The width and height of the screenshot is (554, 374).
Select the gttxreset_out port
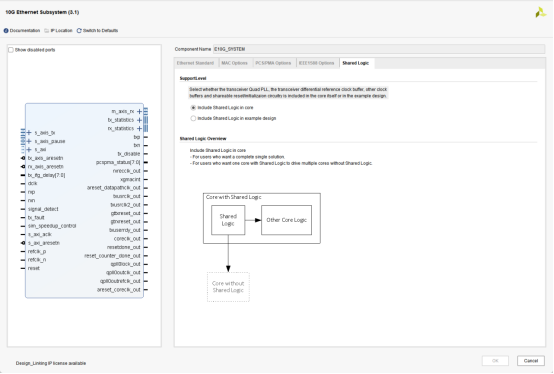coord(125,213)
